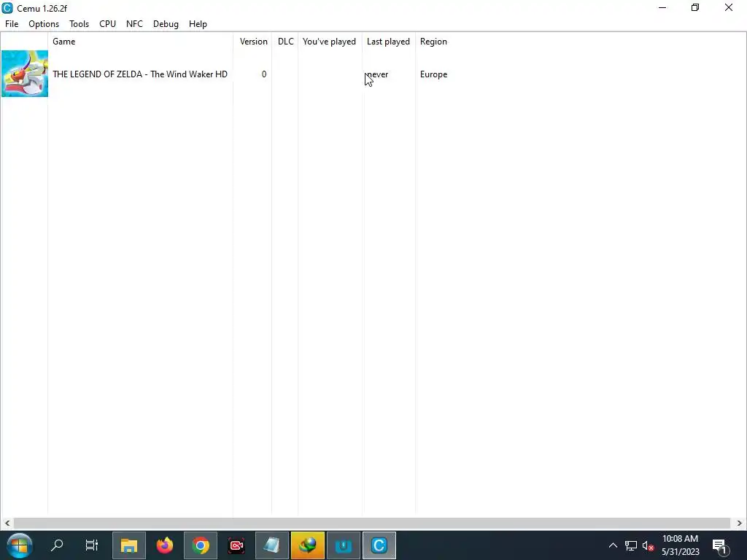Open Internet Download Manager taskbar icon
The image size is (747, 560).
click(308, 545)
